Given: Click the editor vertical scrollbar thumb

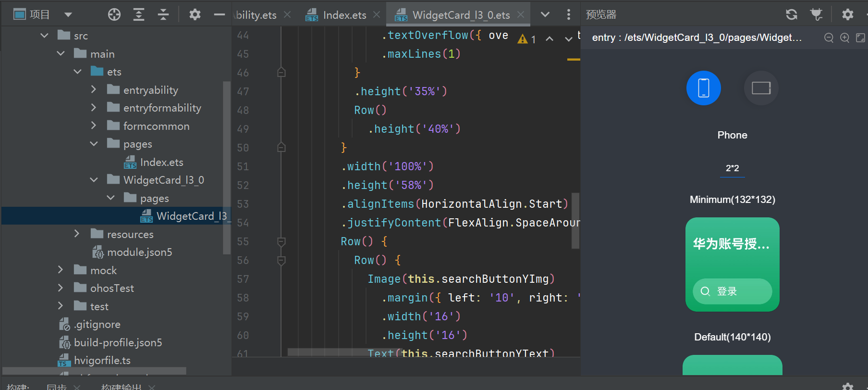Looking at the screenshot, I should coord(575,221).
